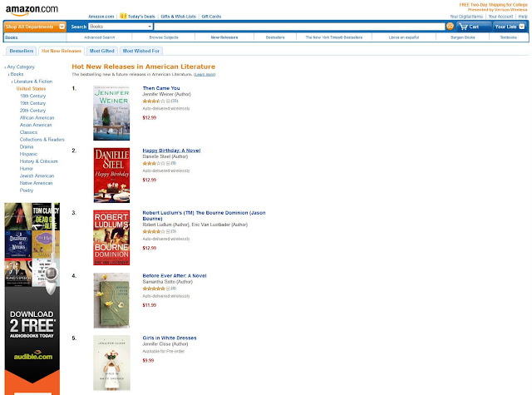Open rating dropdown icon for Before Ever After

168,289
